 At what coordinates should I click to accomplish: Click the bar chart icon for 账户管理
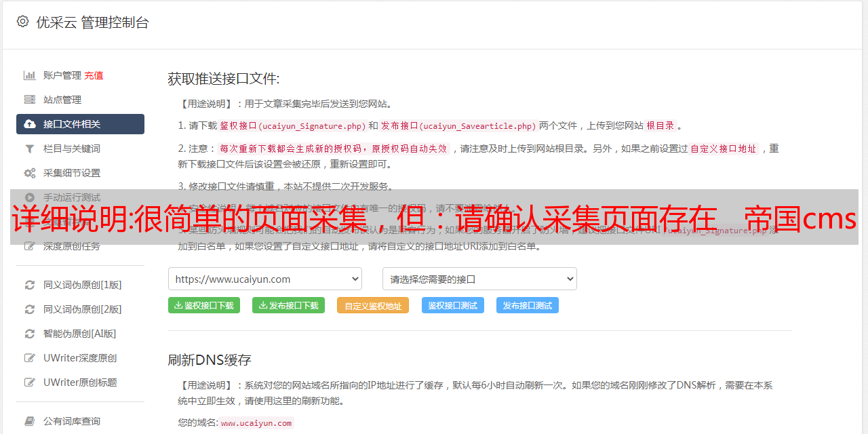30,75
